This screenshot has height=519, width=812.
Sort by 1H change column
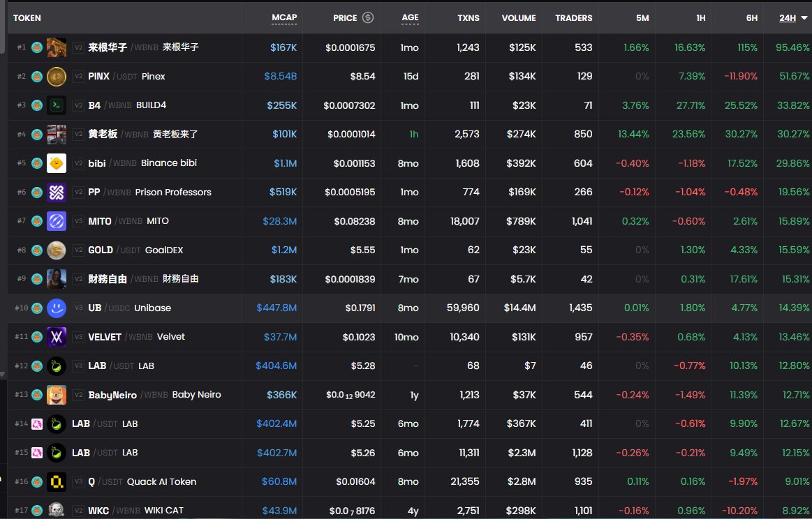click(x=701, y=18)
